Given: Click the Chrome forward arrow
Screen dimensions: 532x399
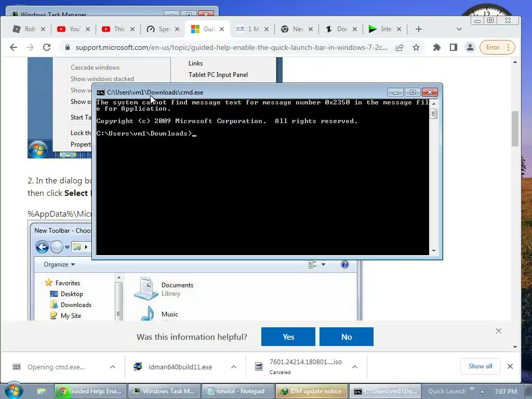Looking at the screenshot, I should point(30,47).
